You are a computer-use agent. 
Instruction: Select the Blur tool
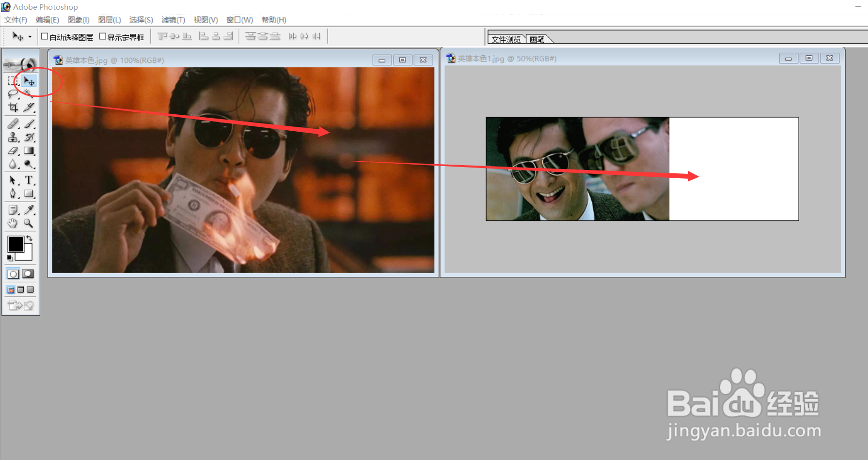pyautogui.click(x=13, y=164)
